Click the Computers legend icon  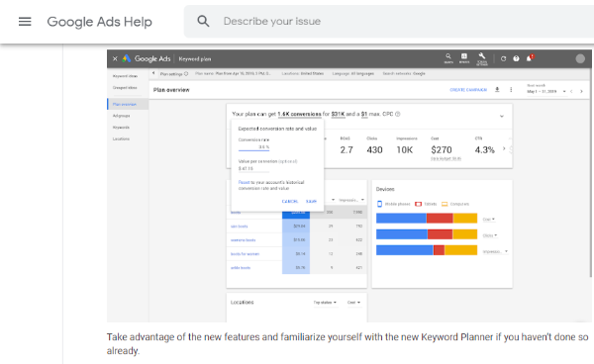[445, 204]
